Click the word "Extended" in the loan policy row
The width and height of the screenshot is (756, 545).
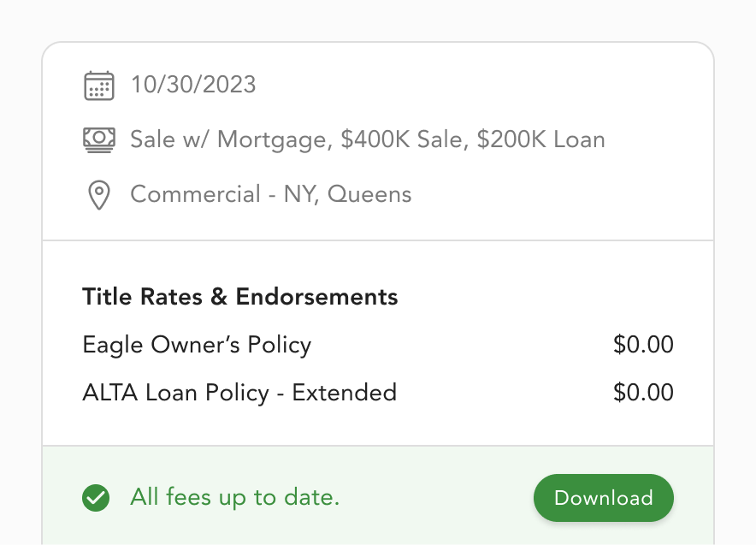coord(345,393)
